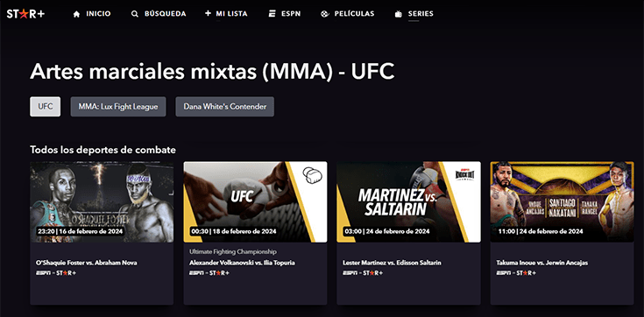Open the UFC Volkanovski vs. Topuria thumbnail
Viewport: 644px width, 317px height.
256,201
